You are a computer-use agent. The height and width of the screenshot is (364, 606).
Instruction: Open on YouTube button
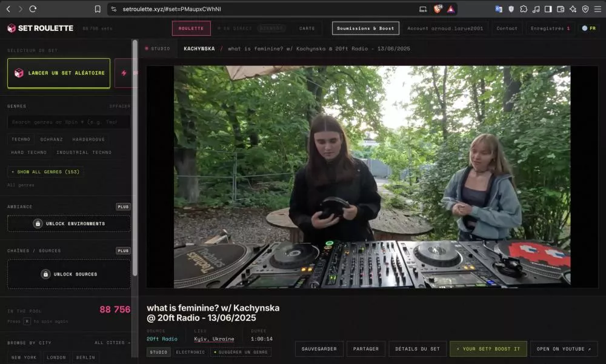click(564, 349)
